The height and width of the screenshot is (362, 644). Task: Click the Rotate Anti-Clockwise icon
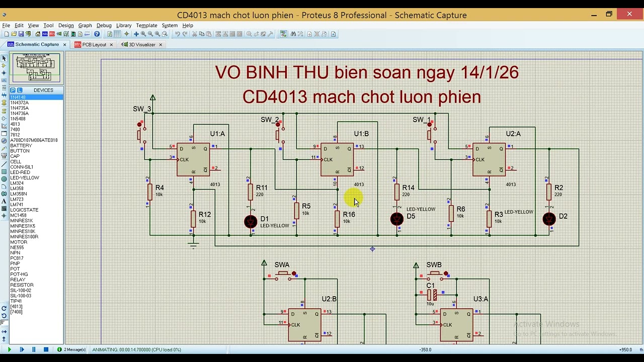pos(4,316)
